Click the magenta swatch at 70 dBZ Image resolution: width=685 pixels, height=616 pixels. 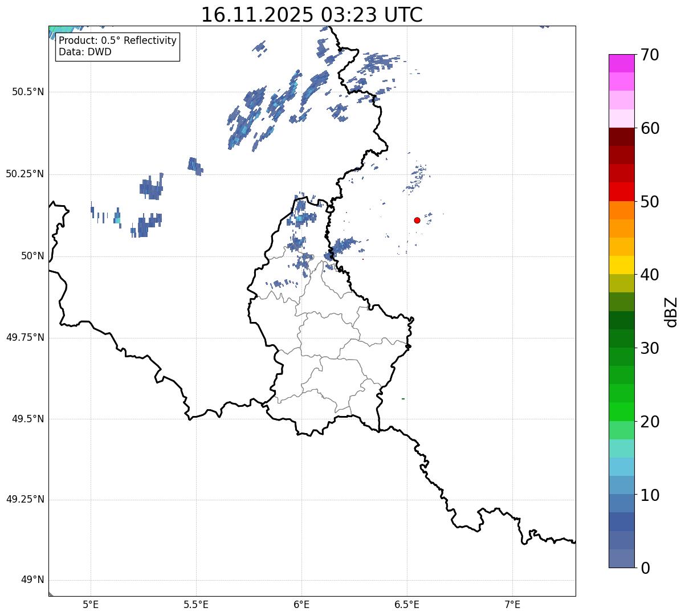click(622, 63)
